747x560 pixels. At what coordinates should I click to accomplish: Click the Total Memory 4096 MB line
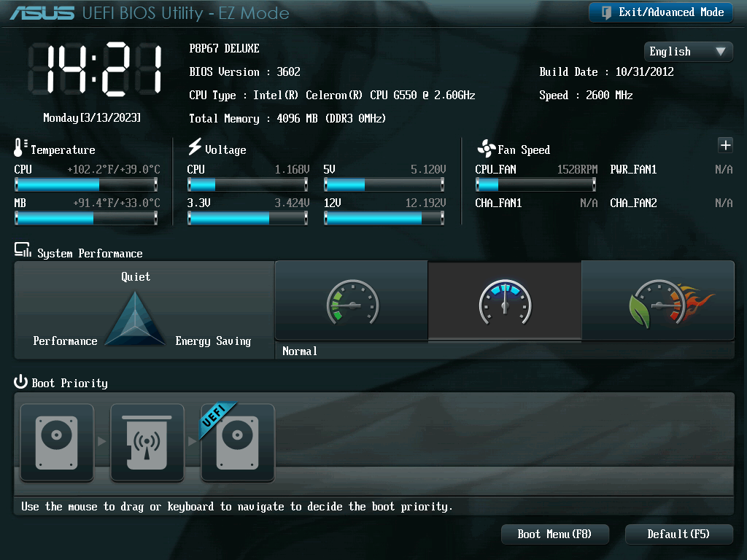(287, 119)
